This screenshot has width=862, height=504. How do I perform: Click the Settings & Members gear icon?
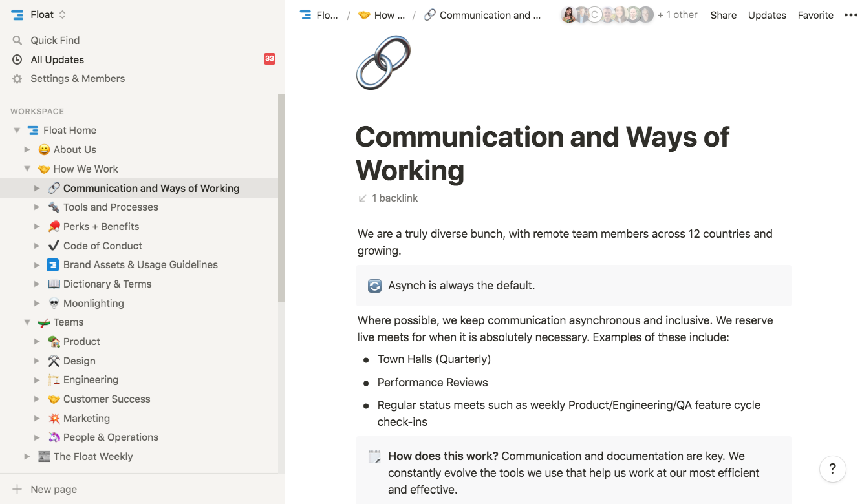coord(17,79)
